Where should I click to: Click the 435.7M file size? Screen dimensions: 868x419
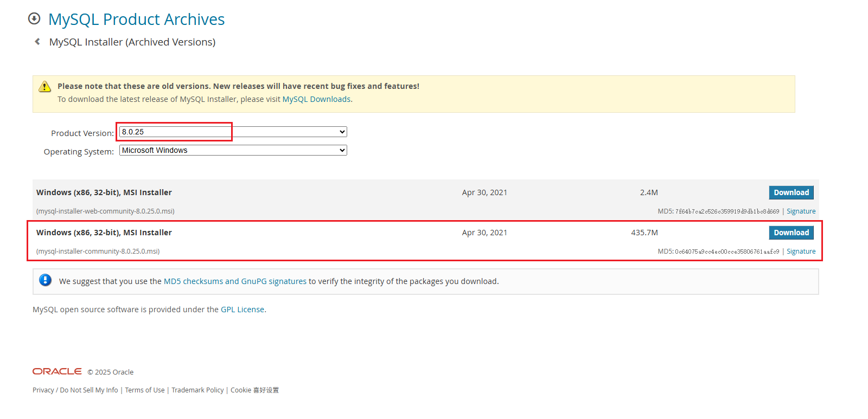(644, 233)
